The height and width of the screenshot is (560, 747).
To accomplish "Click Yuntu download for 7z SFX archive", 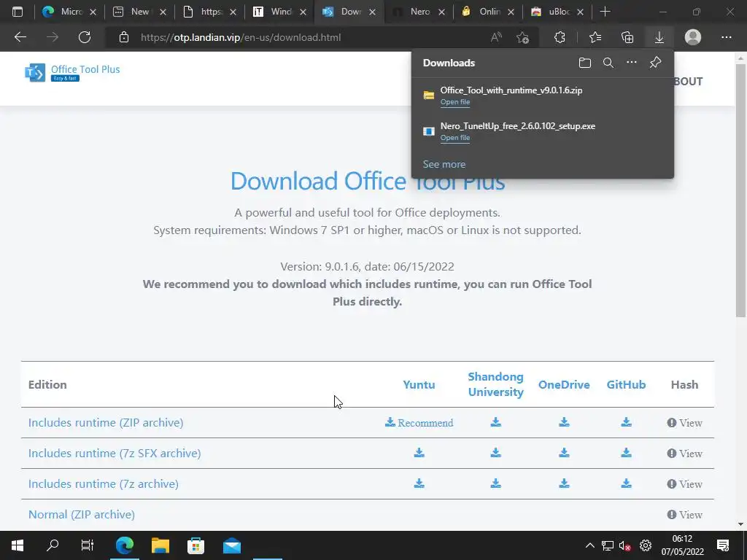I will point(419,453).
